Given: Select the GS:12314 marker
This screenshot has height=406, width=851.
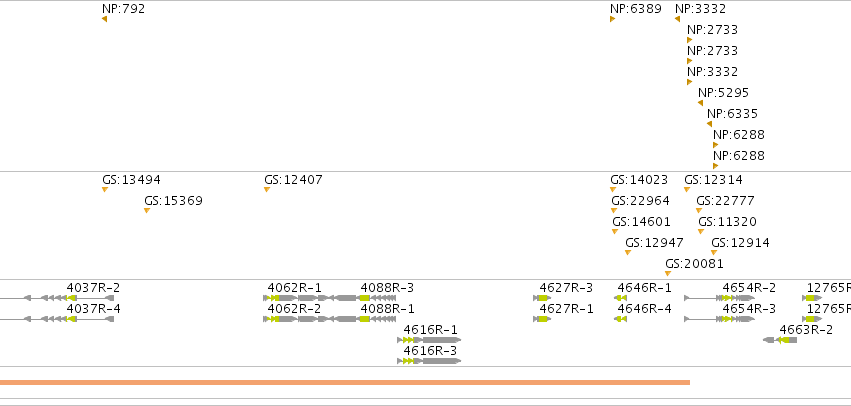Looking at the screenshot, I should coord(687,189).
